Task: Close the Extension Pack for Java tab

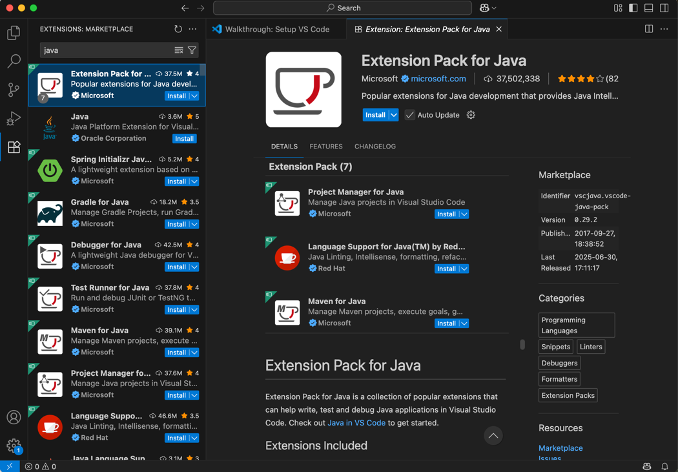Action: click(x=499, y=29)
